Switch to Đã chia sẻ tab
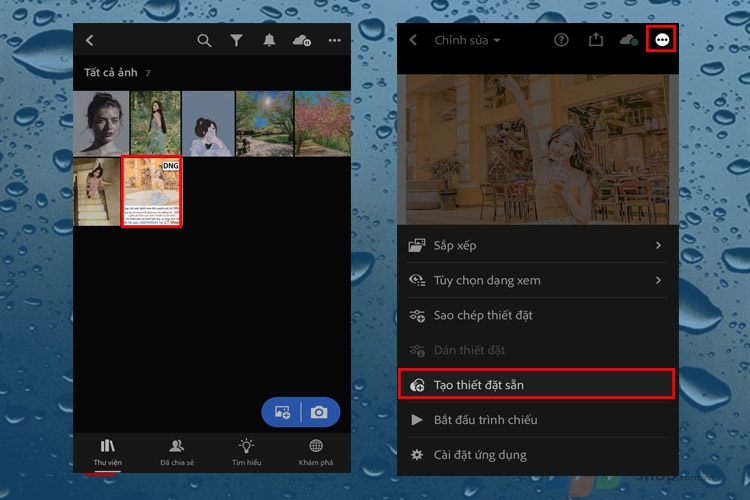The height and width of the screenshot is (500, 750). click(177, 453)
